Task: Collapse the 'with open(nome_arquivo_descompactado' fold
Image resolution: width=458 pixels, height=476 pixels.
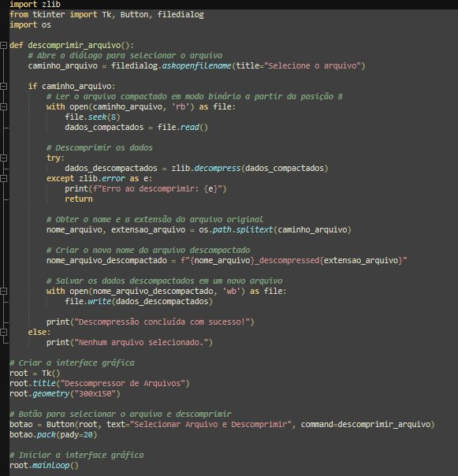Action: (x=3, y=291)
